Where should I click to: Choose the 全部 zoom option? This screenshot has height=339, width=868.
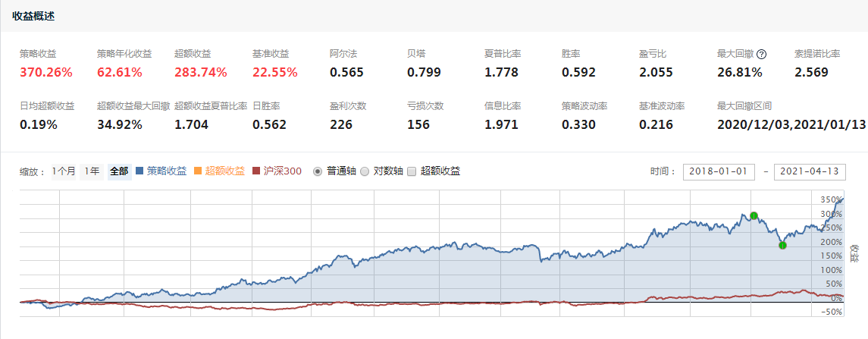(x=119, y=171)
